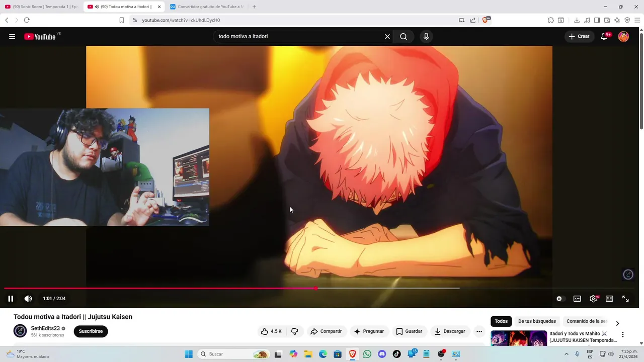Screen dimensions: 644x362
Task: Go back in browser history
Action: pos(7,20)
